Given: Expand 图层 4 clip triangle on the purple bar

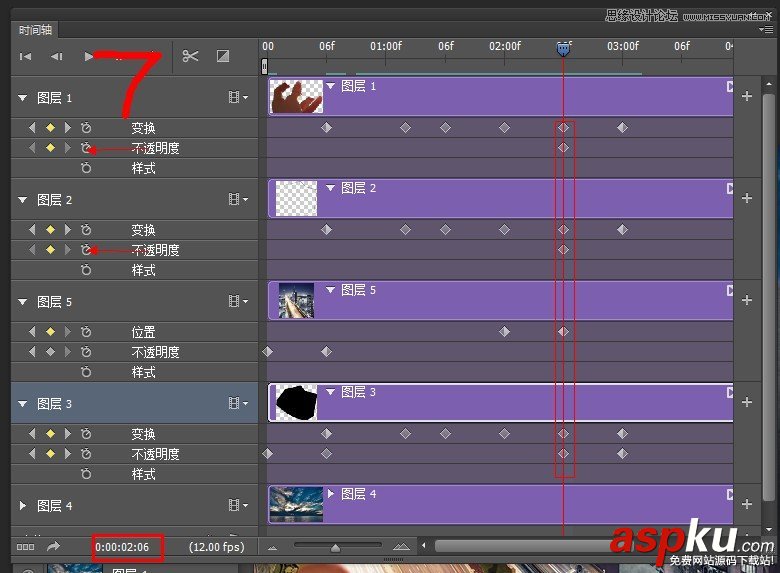Looking at the screenshot, I should click(x=331, y=493).
